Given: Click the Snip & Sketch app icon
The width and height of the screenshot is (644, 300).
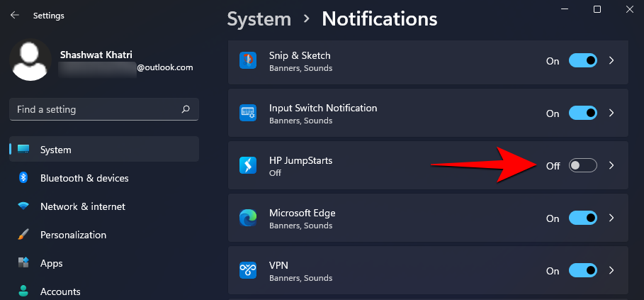Looking at the screenshot, I should point(248,61).
